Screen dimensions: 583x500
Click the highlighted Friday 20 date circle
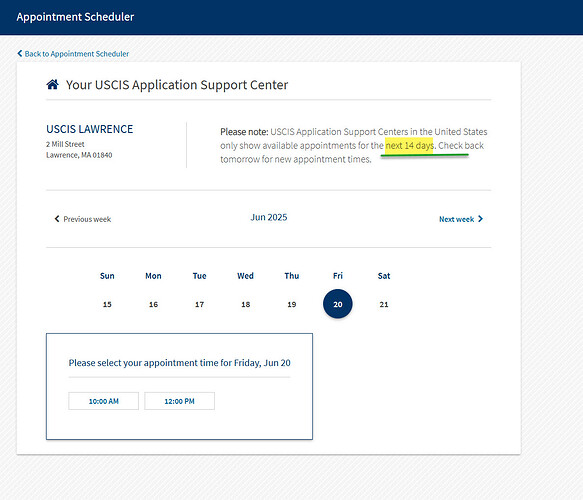coord(338,304)
